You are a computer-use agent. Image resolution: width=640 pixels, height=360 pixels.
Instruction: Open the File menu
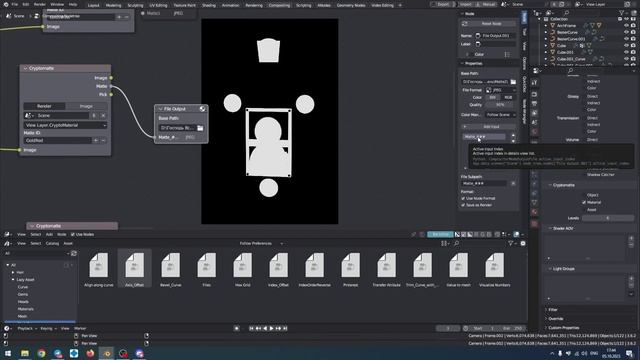tap(15, 4)
